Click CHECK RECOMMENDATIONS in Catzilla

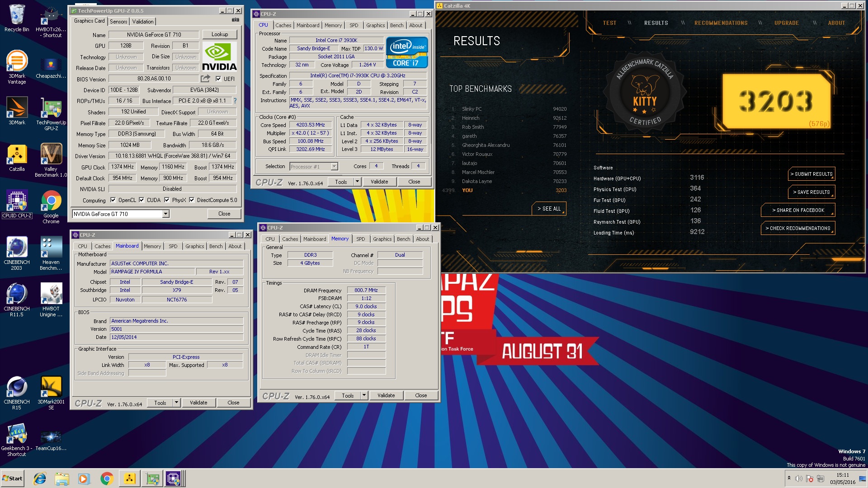[798, 228]
